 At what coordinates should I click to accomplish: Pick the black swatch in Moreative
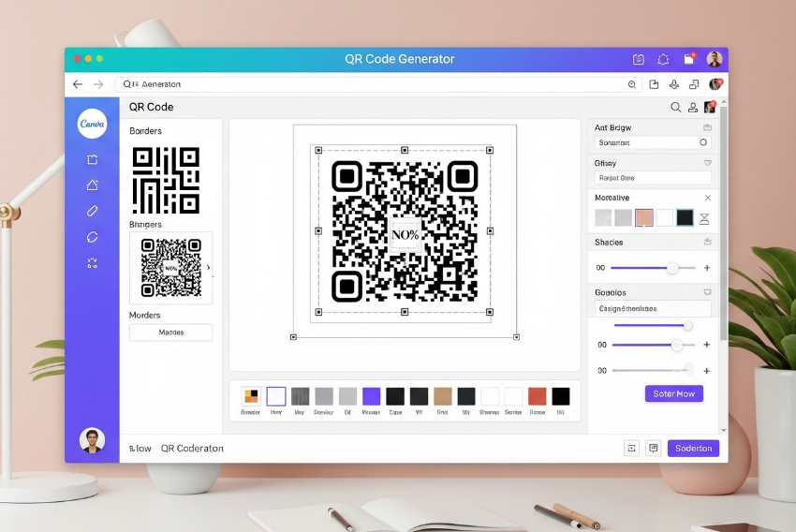pyautogui.click(x=685, y=217)
